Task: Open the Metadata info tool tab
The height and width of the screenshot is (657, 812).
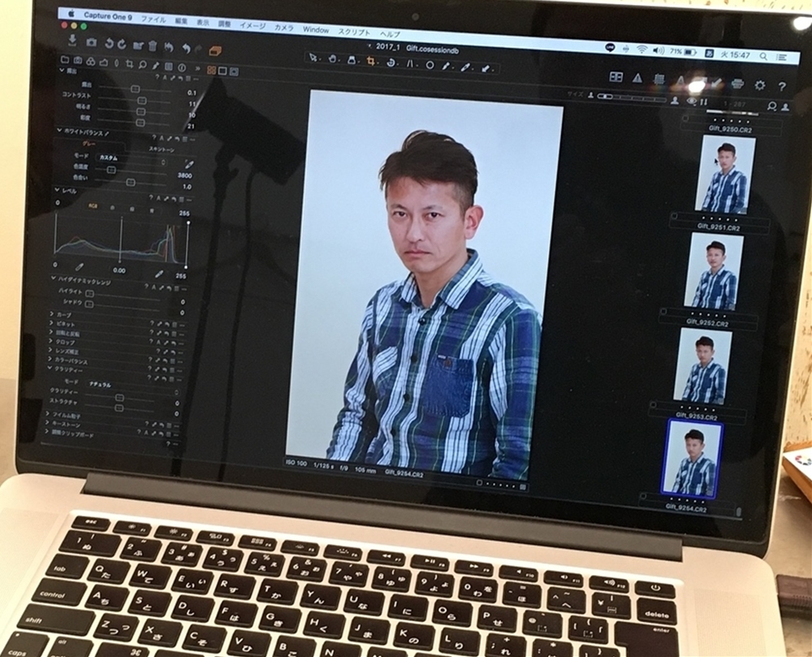Action: (x=182, y=67)
